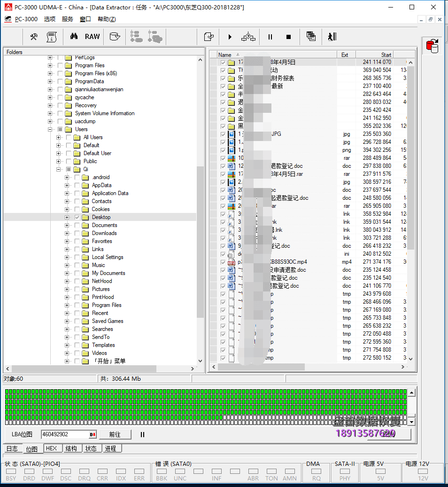Click the bitmap panel scroll-down arrow

point(412,422)
